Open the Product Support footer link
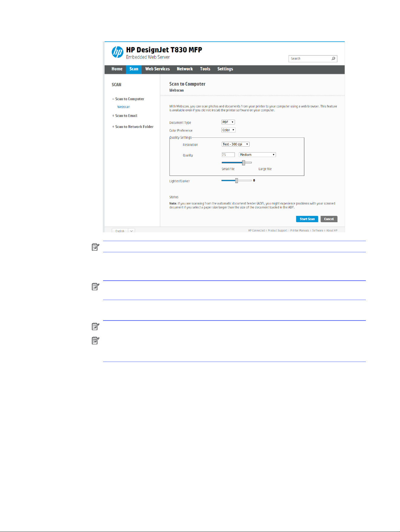The width and height of the screenshot is (400, 532). [278, 231]
